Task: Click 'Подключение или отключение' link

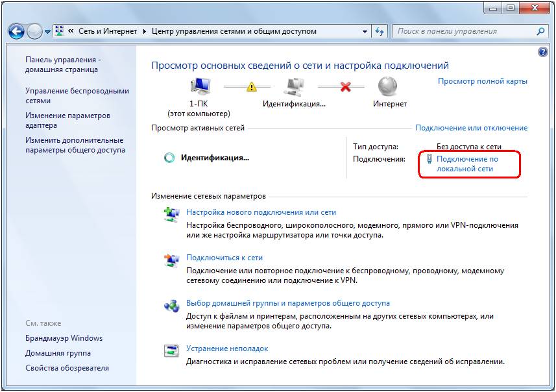Action: 471,128
